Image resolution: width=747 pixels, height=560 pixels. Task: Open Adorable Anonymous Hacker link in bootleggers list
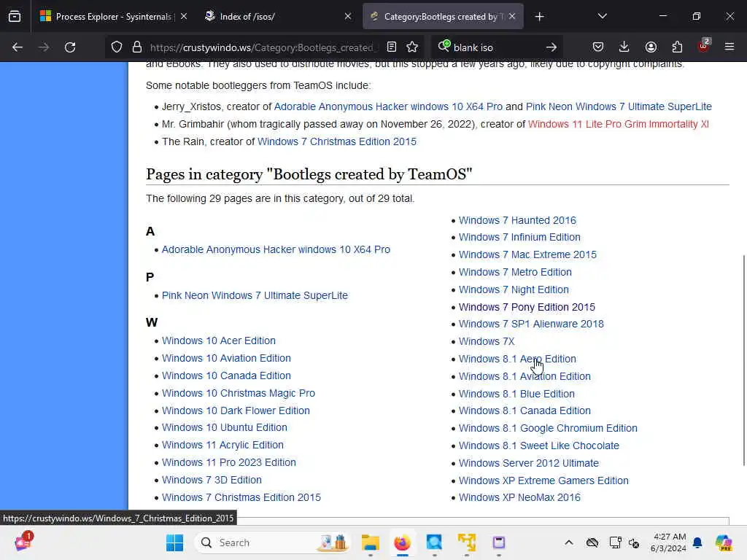pos(388,106)
